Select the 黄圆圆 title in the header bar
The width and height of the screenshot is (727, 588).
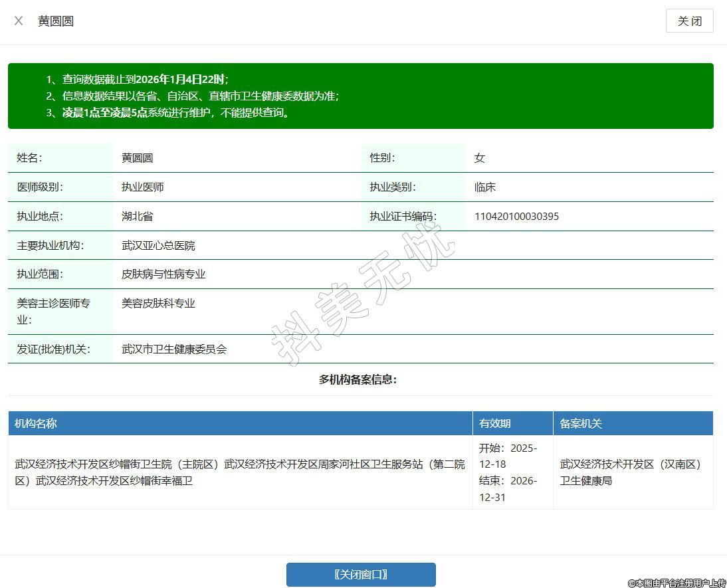coord(56,21)
